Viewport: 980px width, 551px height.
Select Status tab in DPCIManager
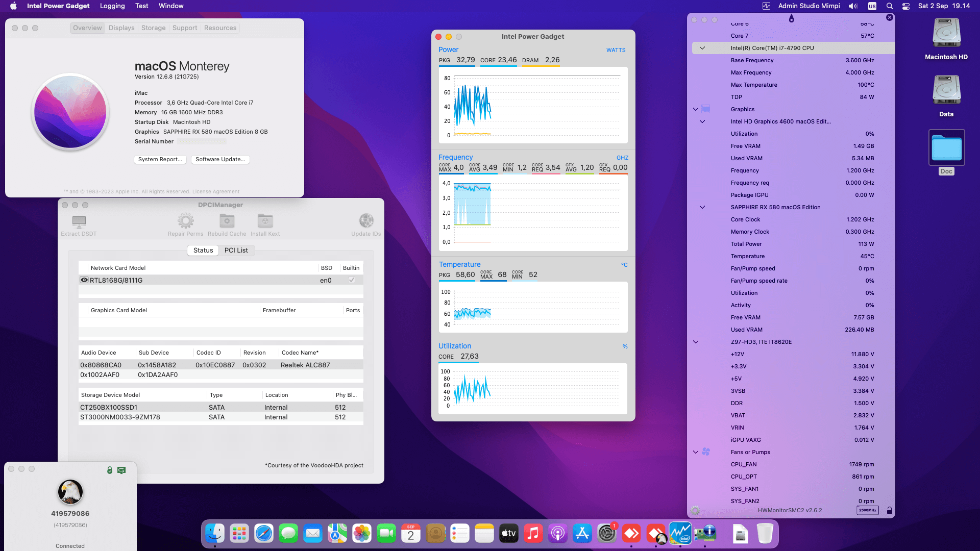[x=203, y=251]
